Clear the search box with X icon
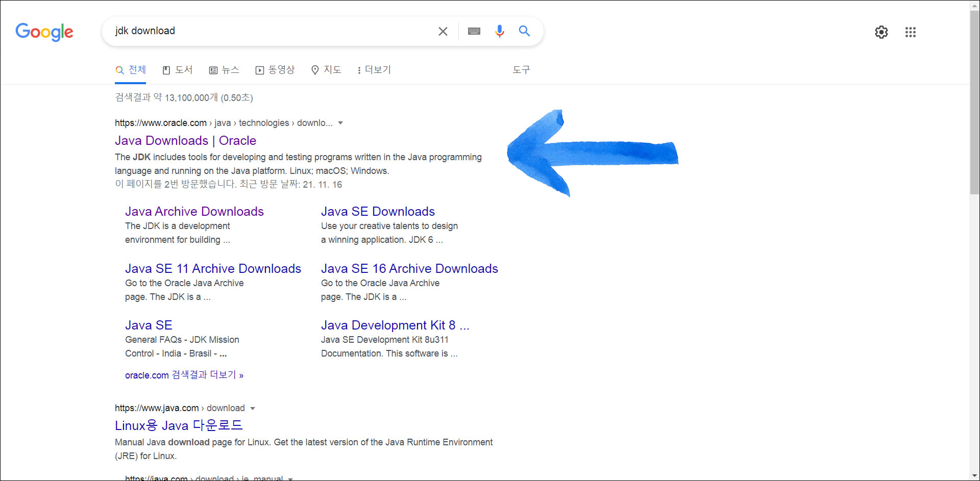Viewport: 980px width, 481px height. point(443,31)
